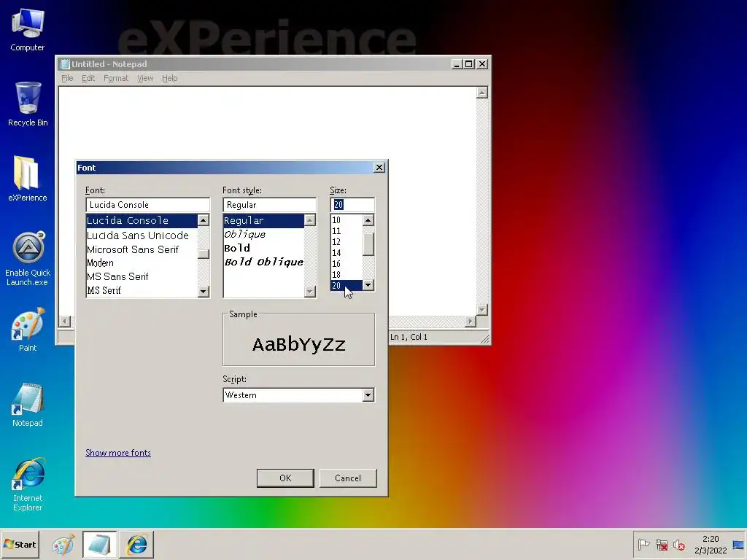747x560 pixels.
Task: Select the Recycle Bin desktop icon
Action: point(28,104)
